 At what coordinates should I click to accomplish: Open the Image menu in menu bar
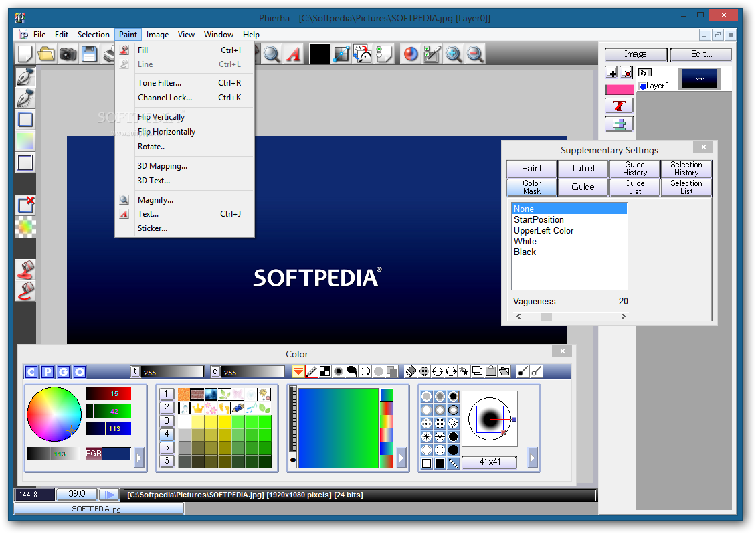(x=158, y=35)
